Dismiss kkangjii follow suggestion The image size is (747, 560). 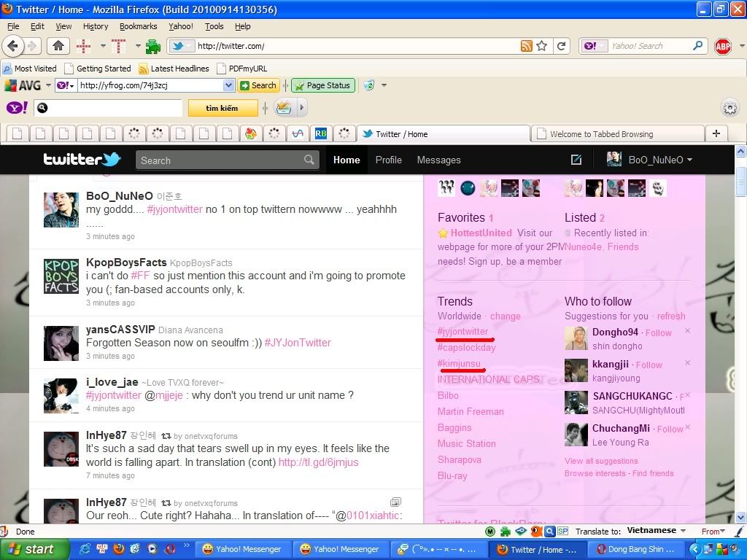pyautogui.click(x=687, y=362)
